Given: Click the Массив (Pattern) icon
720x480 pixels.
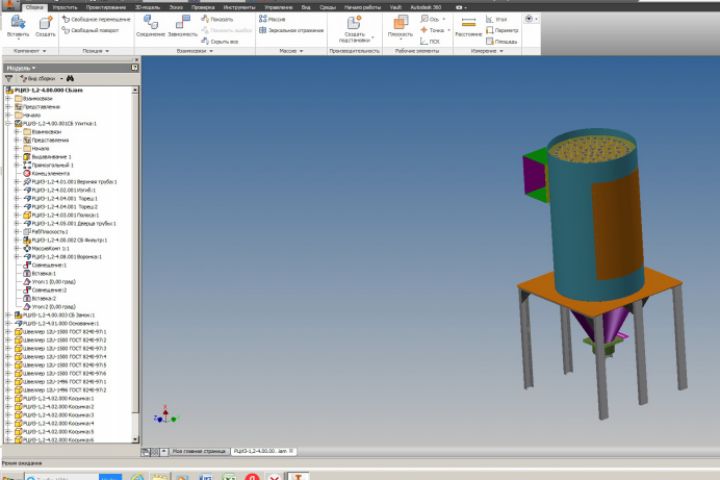Looking at the screenshot, I should [263, 19].
